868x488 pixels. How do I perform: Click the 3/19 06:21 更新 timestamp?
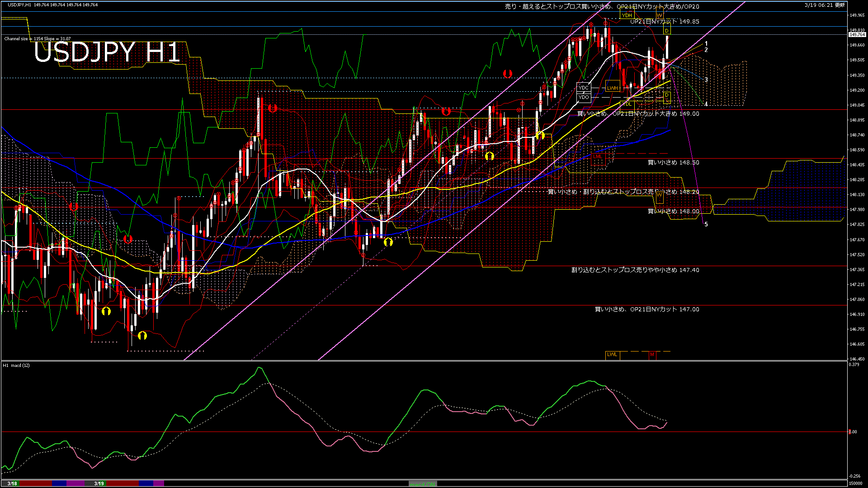(x=824, y=5)
